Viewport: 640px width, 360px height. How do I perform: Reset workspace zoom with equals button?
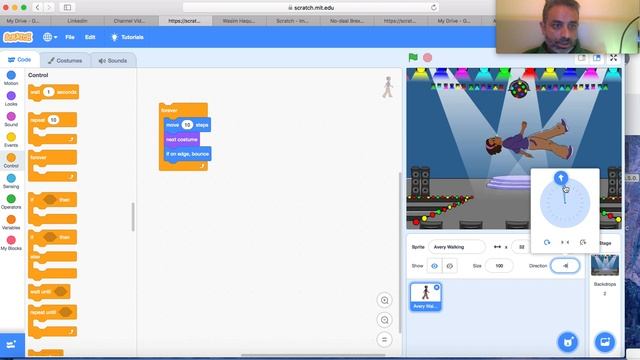pos(384,340)
